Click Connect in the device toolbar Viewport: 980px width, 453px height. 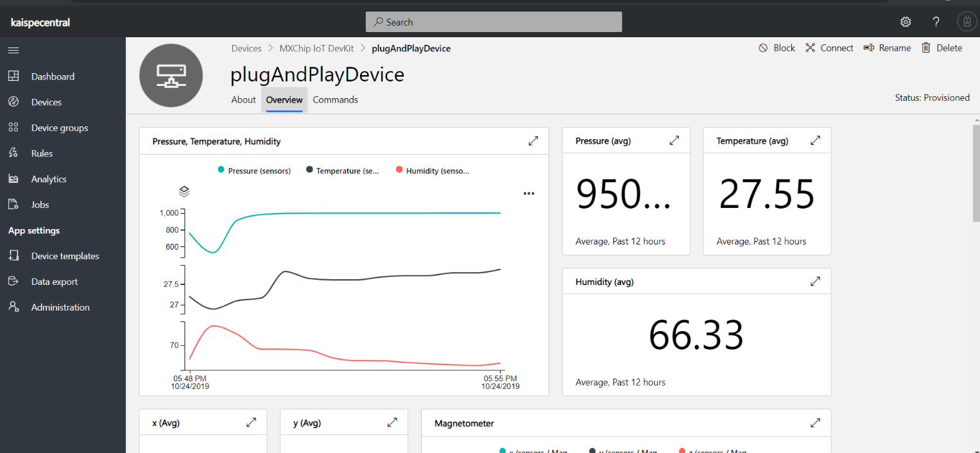point(829,47)
